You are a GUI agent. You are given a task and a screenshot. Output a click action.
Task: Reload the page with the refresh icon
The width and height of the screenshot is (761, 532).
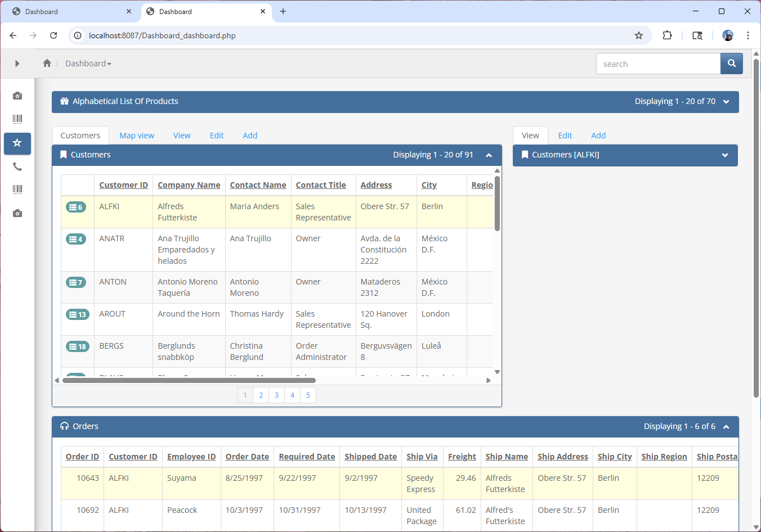coord(53,35)
